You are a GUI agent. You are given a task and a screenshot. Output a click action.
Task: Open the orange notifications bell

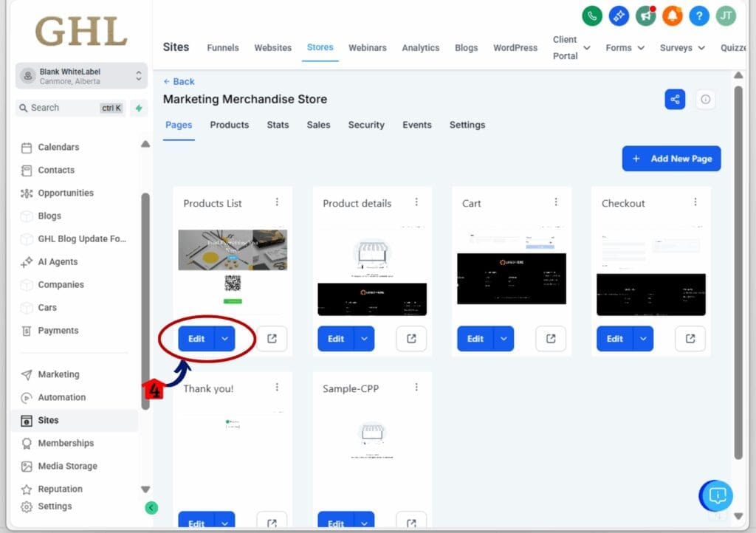pyautogui.click(x=672, y=16)
